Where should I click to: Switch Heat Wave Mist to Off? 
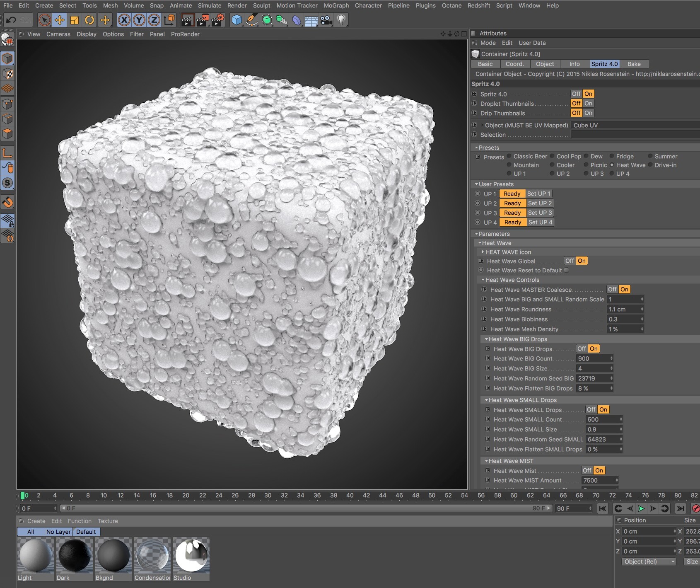click(x=587, y=471)
